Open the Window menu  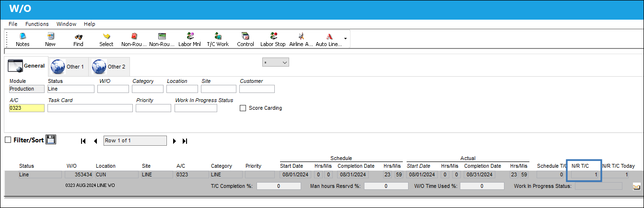[66, 24]
